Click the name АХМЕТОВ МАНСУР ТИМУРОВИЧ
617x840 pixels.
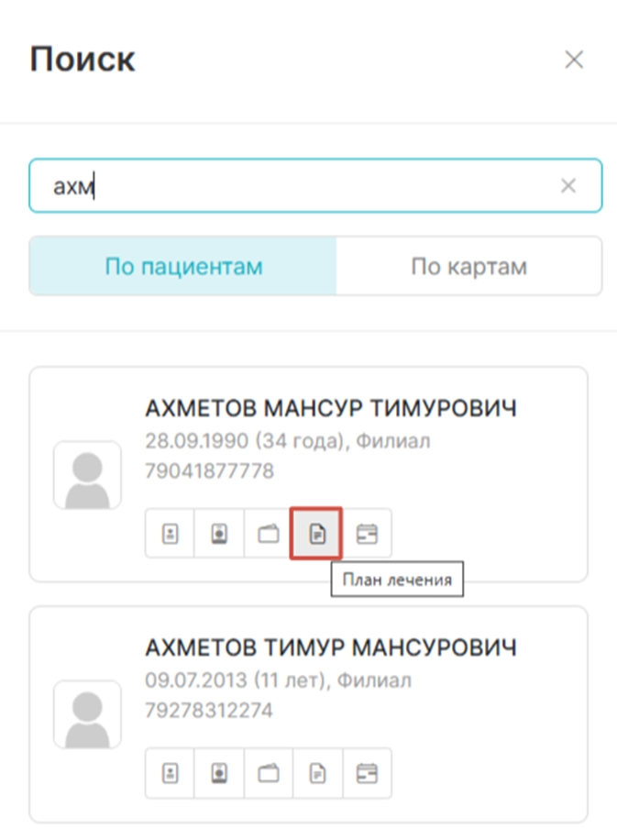click(x=330, y=408)
